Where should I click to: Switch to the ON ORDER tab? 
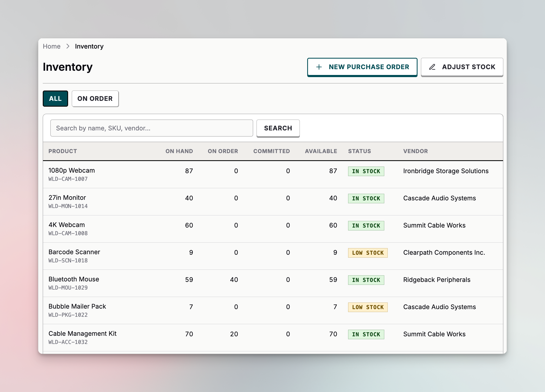pos(95,98)
